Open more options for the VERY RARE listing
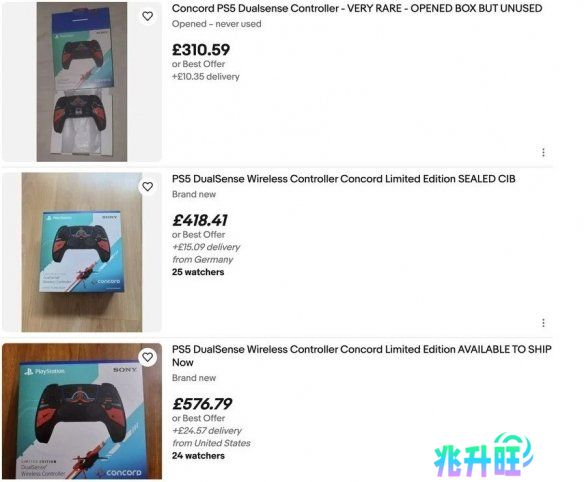 543,152
